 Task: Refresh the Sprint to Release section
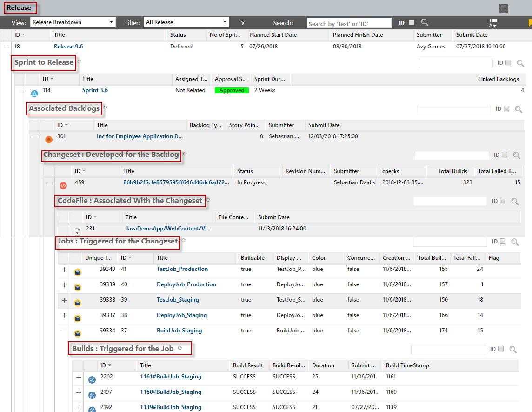[x=80, y=62]
